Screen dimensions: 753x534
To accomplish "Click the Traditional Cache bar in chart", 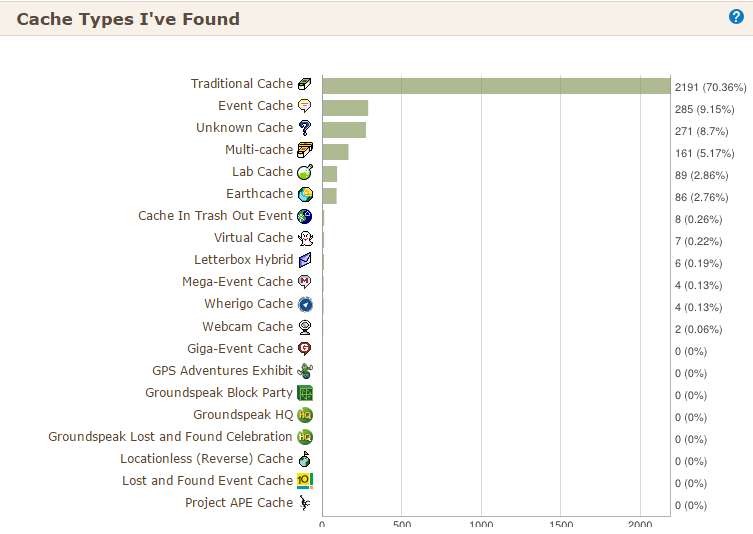I will tap(496, 86).
